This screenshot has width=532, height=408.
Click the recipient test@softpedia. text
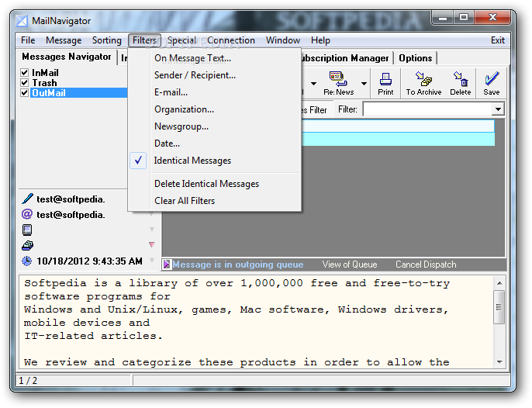[x=71, y=215]
